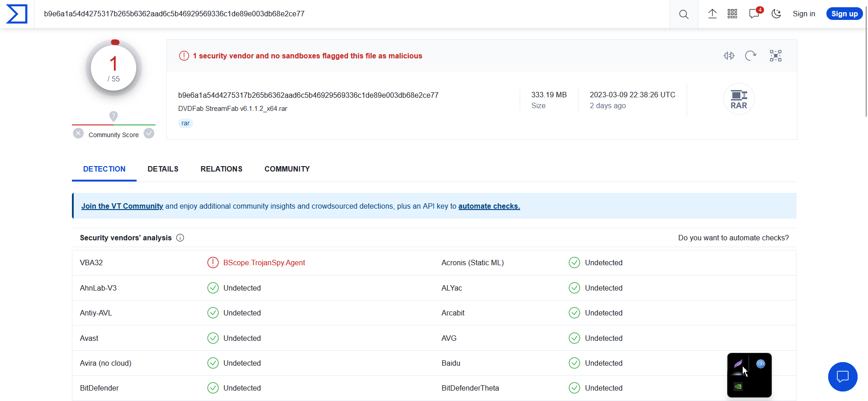Click the upload file icon
This screenshot has height=401, width=868.
(712, 14)
